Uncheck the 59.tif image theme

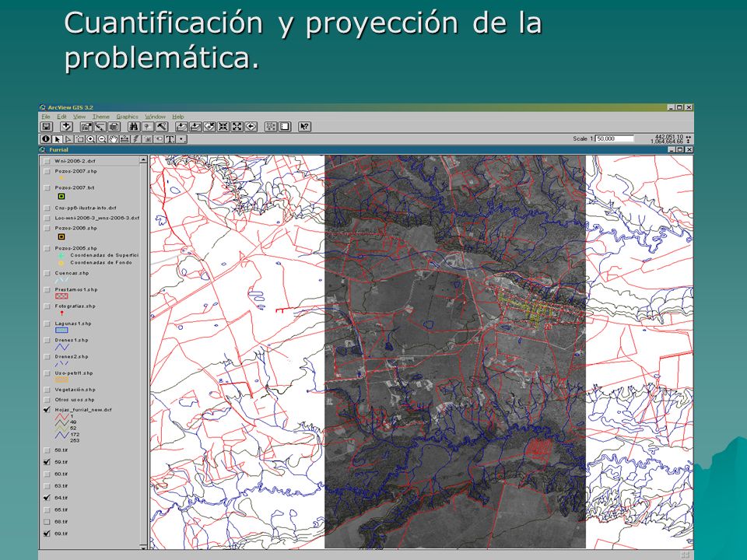tap(47, 462)
